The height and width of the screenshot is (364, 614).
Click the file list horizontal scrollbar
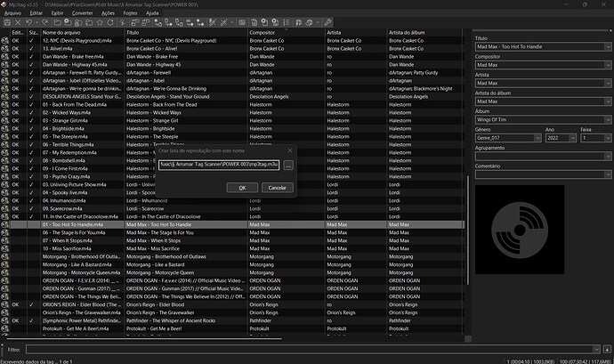coord(144,338)
